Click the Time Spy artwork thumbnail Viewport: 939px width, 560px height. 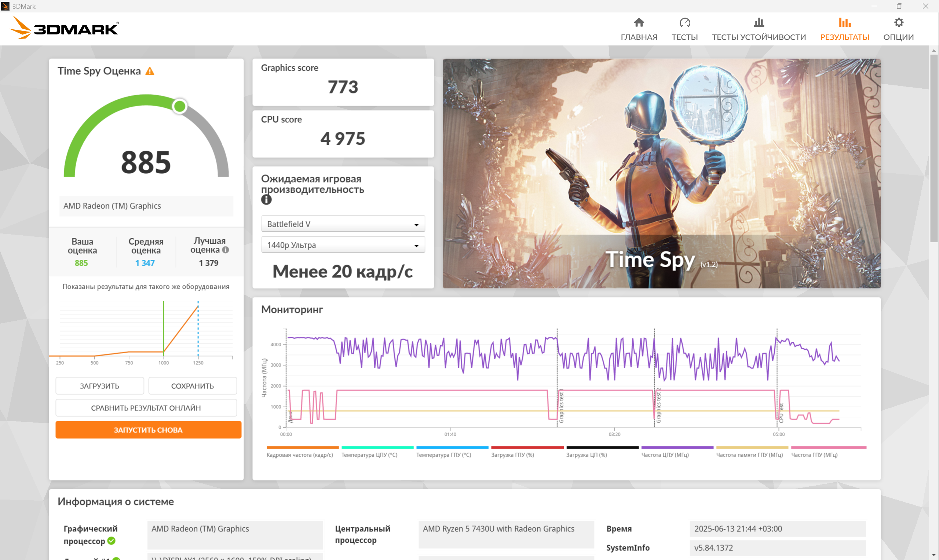pyautogui.click(x=661, y=174)
